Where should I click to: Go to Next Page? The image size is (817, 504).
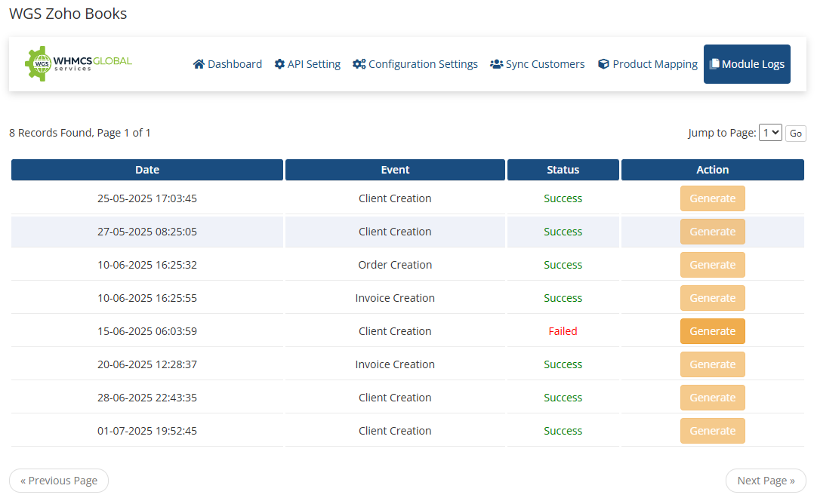[765, 481]
